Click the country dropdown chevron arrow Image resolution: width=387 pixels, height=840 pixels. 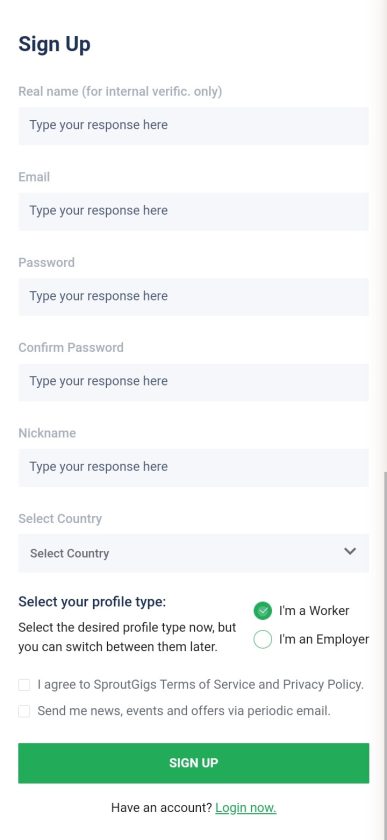click(350, 551)
